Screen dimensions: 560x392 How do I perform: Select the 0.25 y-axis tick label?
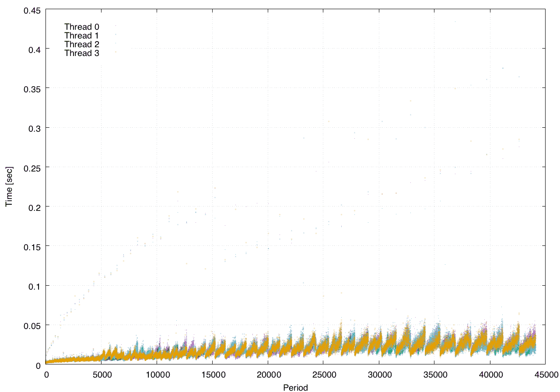click(32, 168)
